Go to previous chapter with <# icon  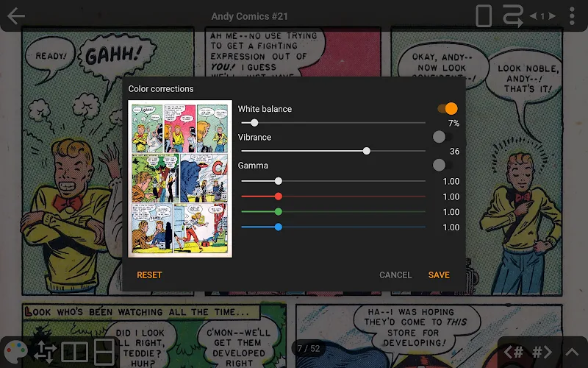[514, 352]
